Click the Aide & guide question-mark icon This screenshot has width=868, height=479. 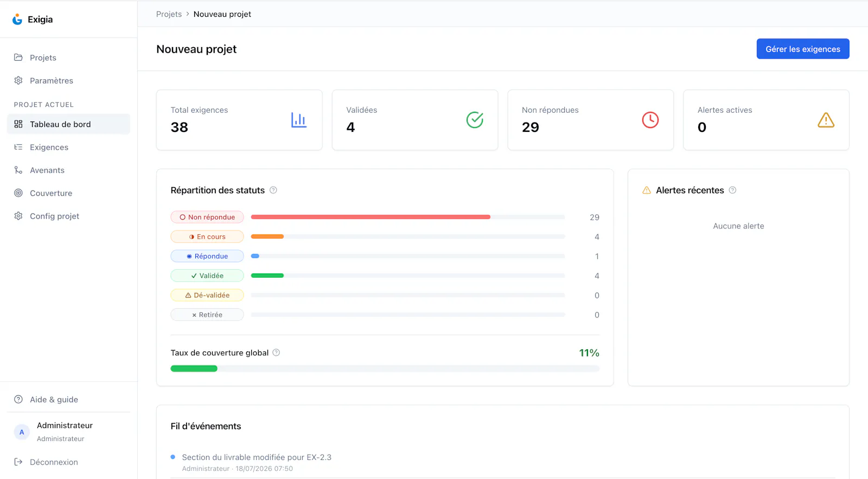(x=18, y=399)
